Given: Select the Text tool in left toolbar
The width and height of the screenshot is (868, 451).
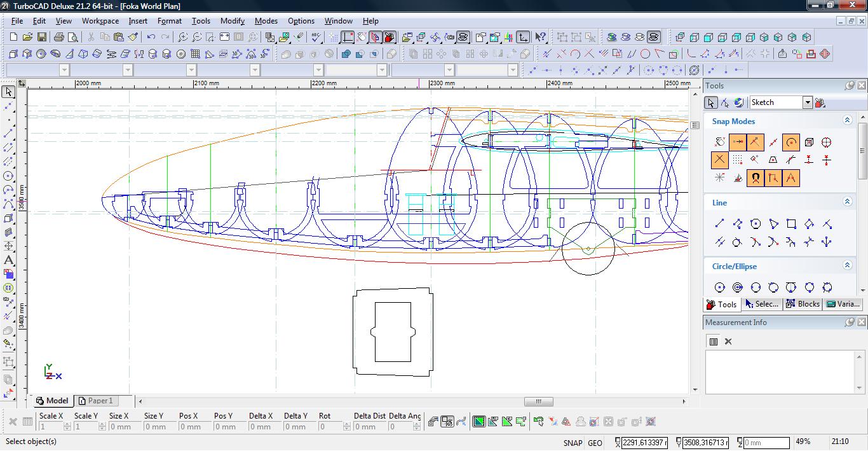Looking at the screenshot, I should point(8,260).
